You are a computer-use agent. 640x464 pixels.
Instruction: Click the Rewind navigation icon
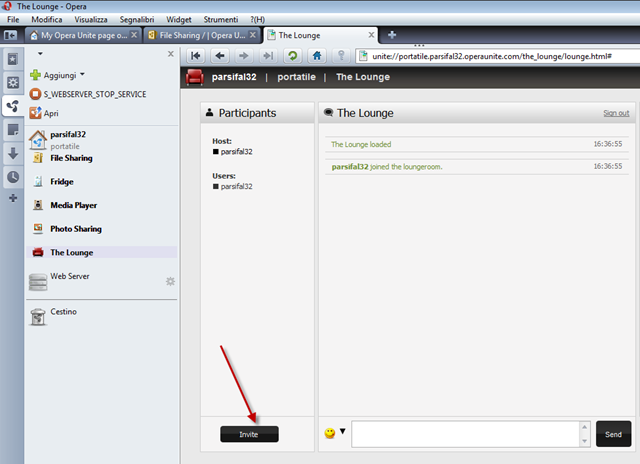[196, 56]
